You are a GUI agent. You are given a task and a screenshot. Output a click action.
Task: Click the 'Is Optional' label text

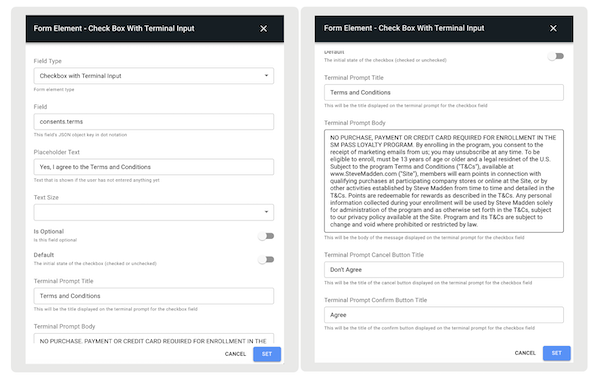pyautogui.click(x=49, y=232)
